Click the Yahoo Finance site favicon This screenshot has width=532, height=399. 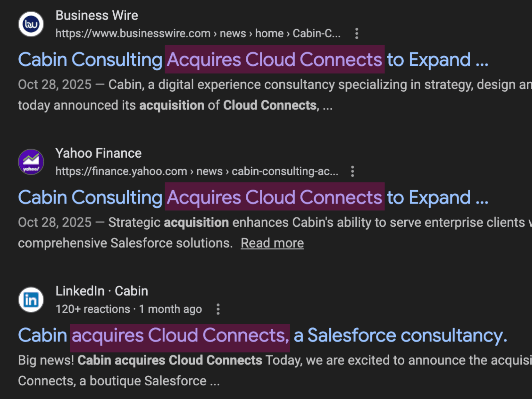[31, 162]
